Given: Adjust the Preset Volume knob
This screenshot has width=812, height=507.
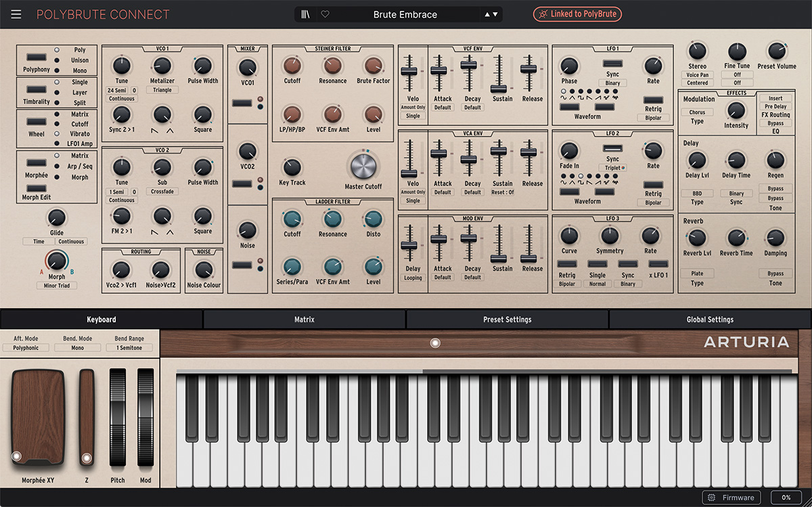Looking at the screenshot, I should 776,51.
